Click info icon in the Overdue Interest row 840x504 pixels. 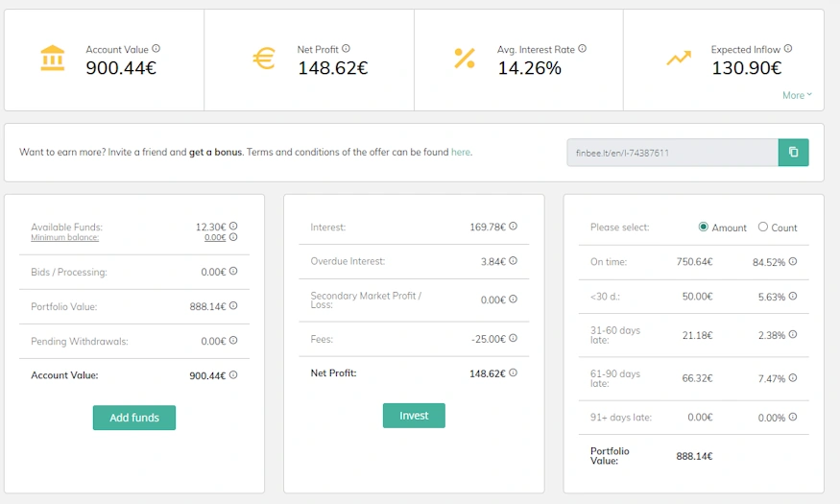(514, 261)
